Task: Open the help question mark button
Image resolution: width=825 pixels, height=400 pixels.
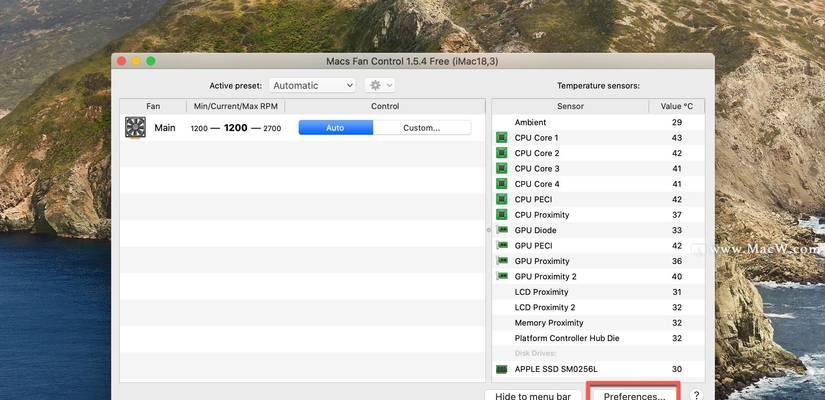Action: pos(696,396)
